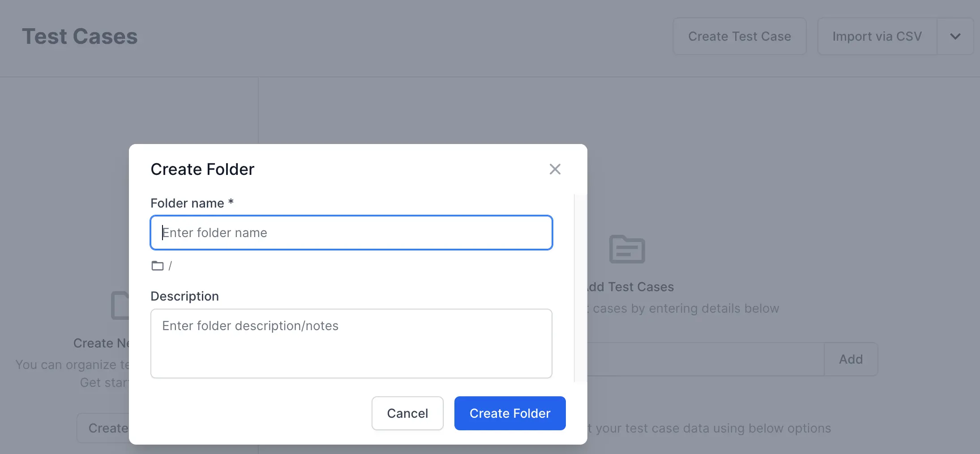Click into the folder description textarea
This screenshot has width=980, height=454.
click(351, 343)
